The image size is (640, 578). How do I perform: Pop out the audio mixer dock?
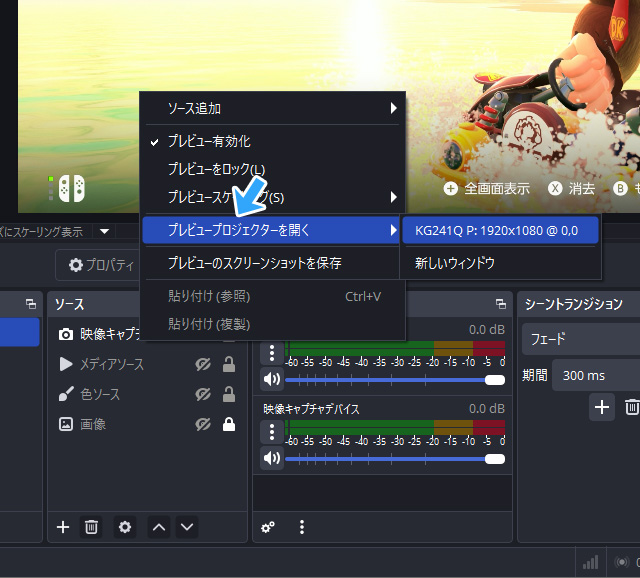click(x=501, y=304)
